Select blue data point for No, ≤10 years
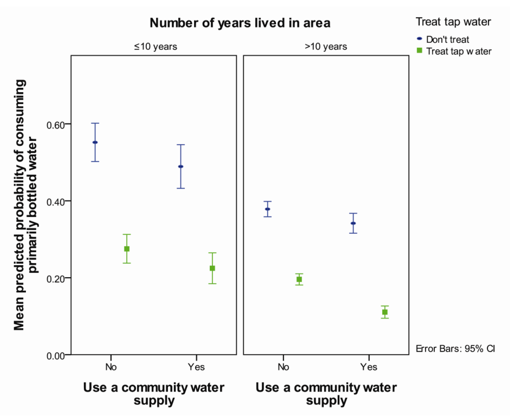The width and height of the screenshot is (510, 420). [x=95, y=142]
